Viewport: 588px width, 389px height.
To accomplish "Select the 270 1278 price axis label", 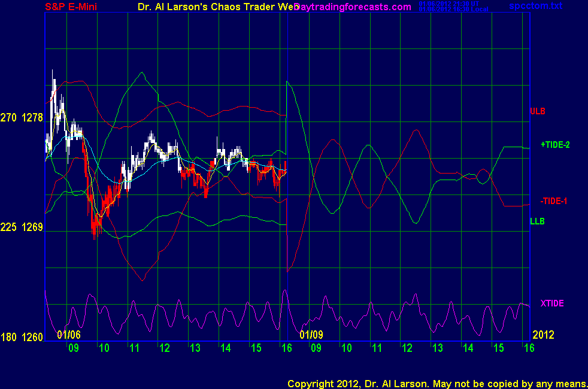I will (22, 118).
